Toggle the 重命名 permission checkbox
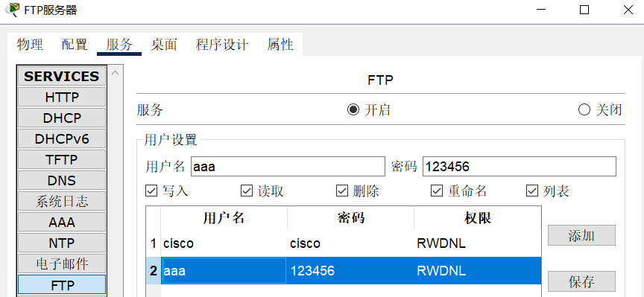The width and height of the screenshot is (644, 297). click(x=437, y=191)
